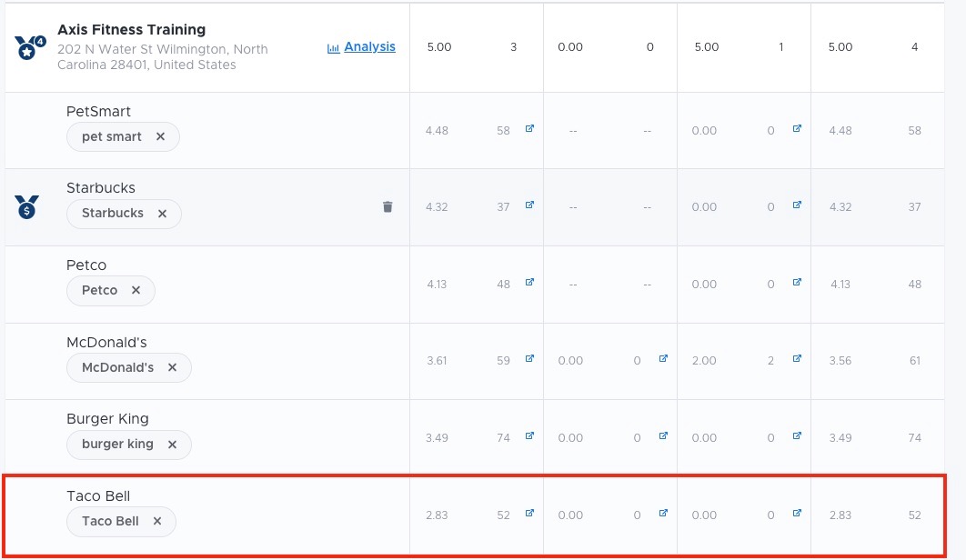Click the Taco Bell competitor name heading

pos(98,496)
